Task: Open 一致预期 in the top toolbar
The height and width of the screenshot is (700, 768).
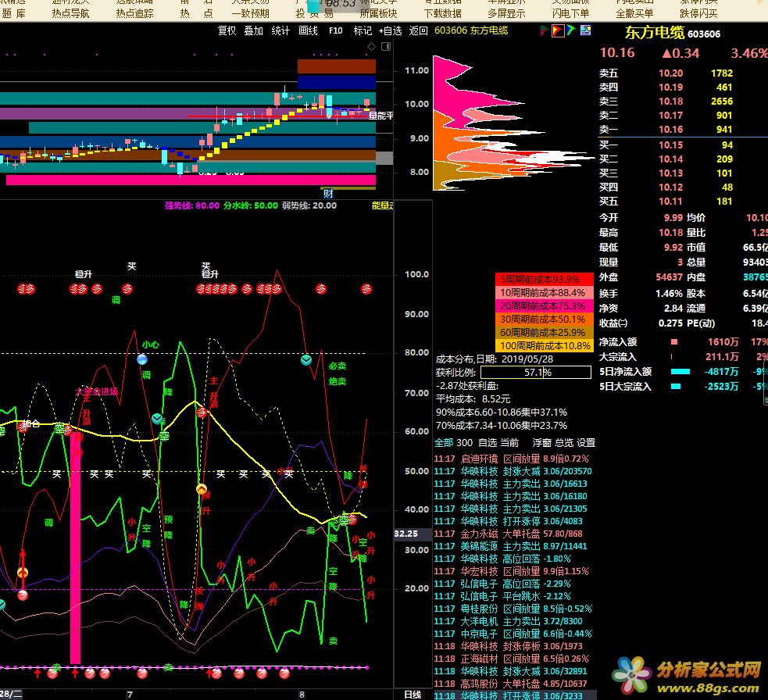Action: 250,14
